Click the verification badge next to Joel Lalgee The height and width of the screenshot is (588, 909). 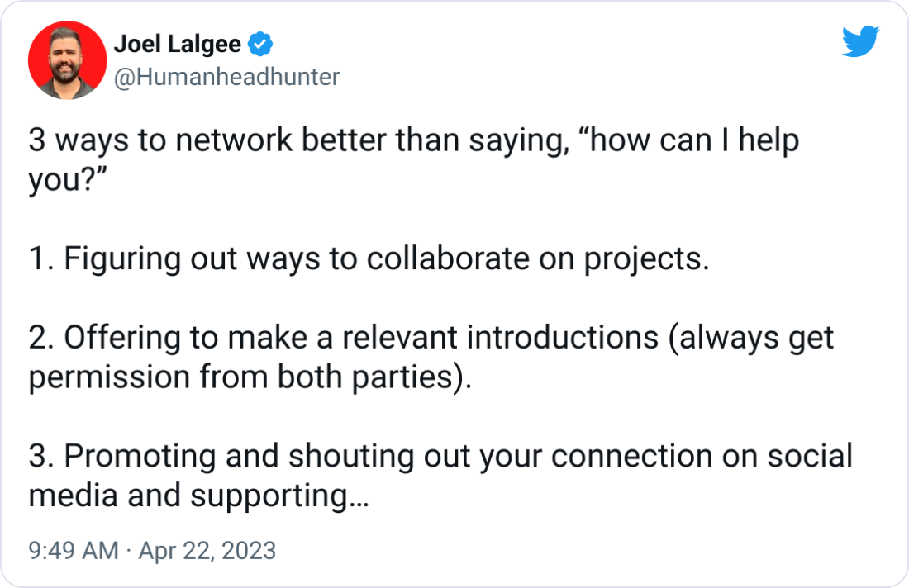point(261,45)
